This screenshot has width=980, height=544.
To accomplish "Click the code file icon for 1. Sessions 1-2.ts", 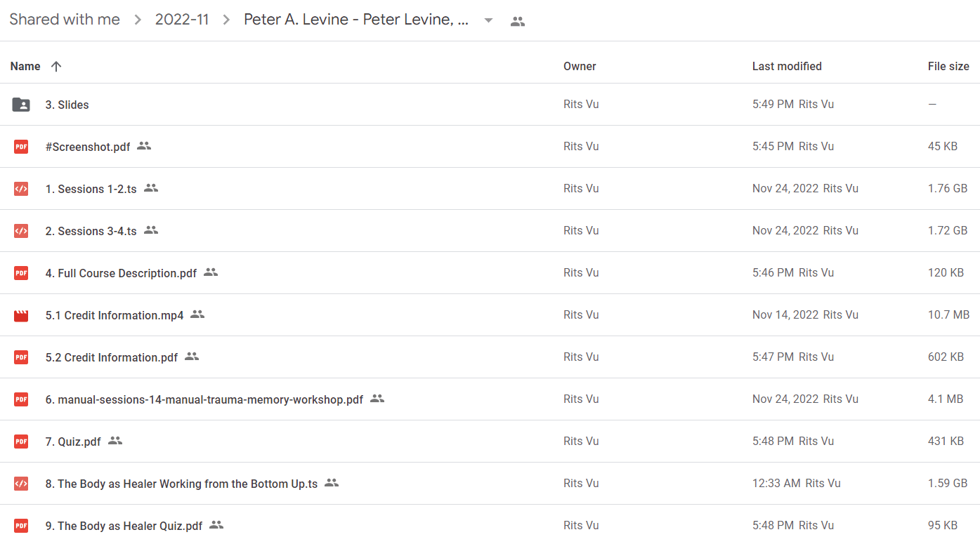I will click(21, 189).
